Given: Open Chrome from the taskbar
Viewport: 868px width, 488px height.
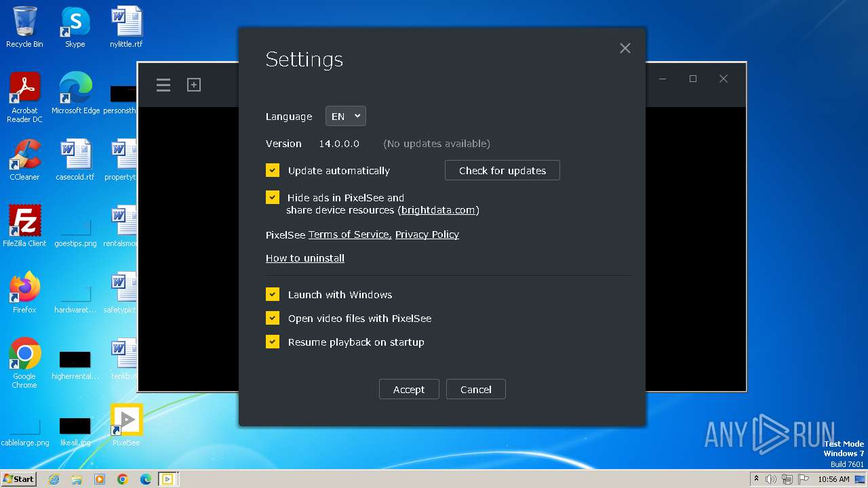Looking at the screenshot, I should pyautogui.click(x=123, y=479).
